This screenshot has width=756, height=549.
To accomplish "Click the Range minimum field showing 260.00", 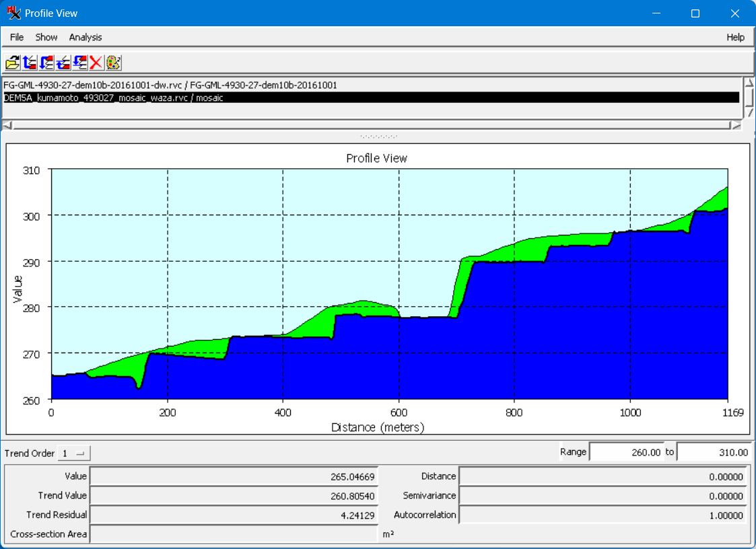I will click(626, 452).
